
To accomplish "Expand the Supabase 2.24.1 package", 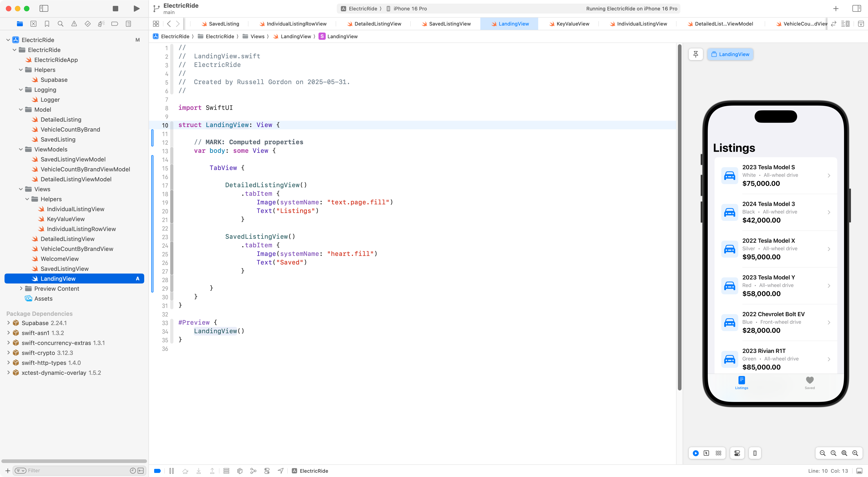I will tap(8, 323).
